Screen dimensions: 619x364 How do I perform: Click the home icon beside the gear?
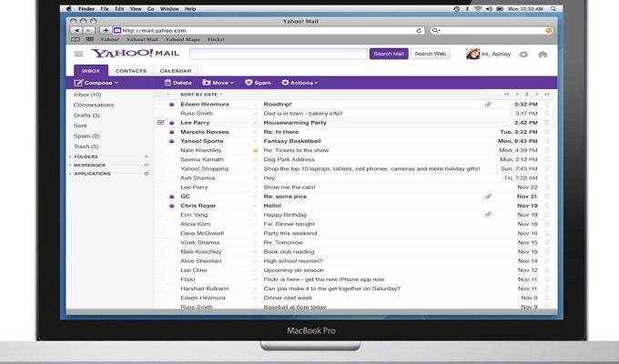[x=543, y=55]
